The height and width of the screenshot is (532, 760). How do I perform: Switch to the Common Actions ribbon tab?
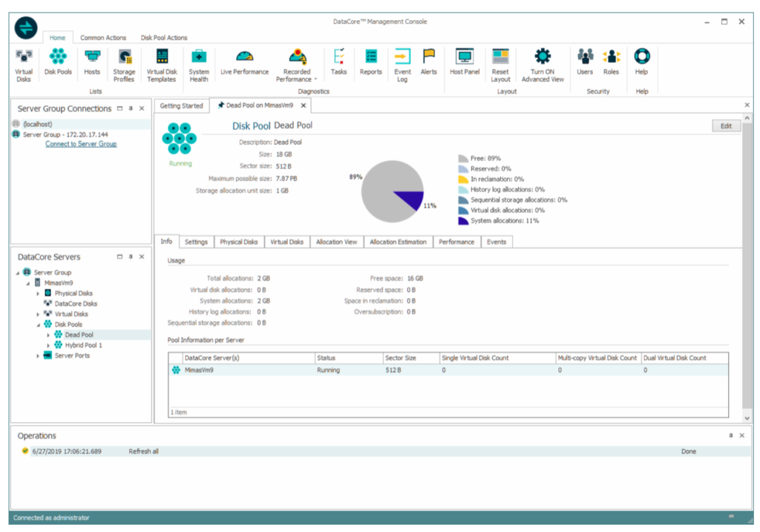(x=103, y=37)
